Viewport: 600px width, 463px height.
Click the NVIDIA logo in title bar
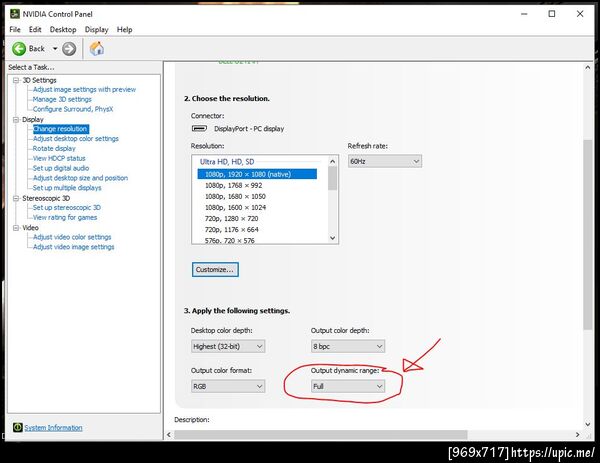click(x=15, y=14)
